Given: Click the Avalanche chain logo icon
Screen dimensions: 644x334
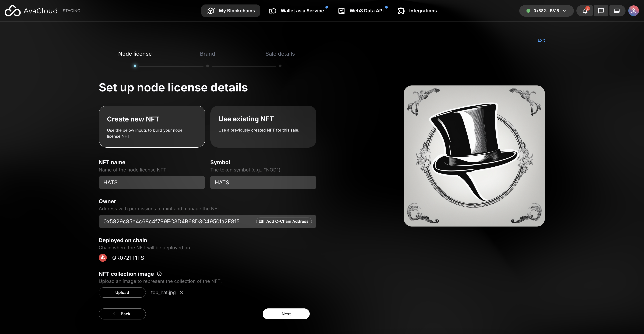Looking at the screenshot, I should pos(103,258).
